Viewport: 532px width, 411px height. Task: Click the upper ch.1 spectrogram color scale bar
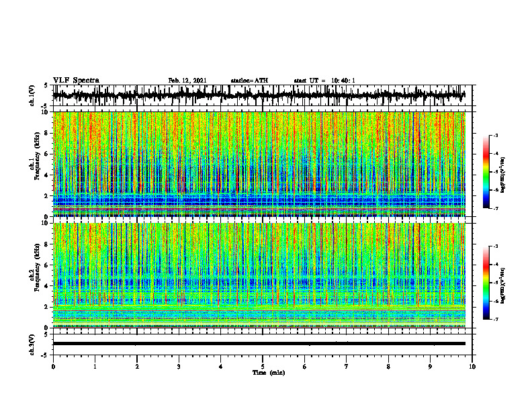(x=486, y=172)
